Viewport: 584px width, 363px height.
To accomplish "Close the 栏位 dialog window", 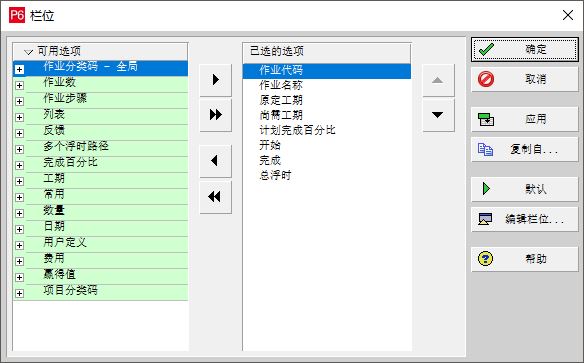I will point(568,15).
